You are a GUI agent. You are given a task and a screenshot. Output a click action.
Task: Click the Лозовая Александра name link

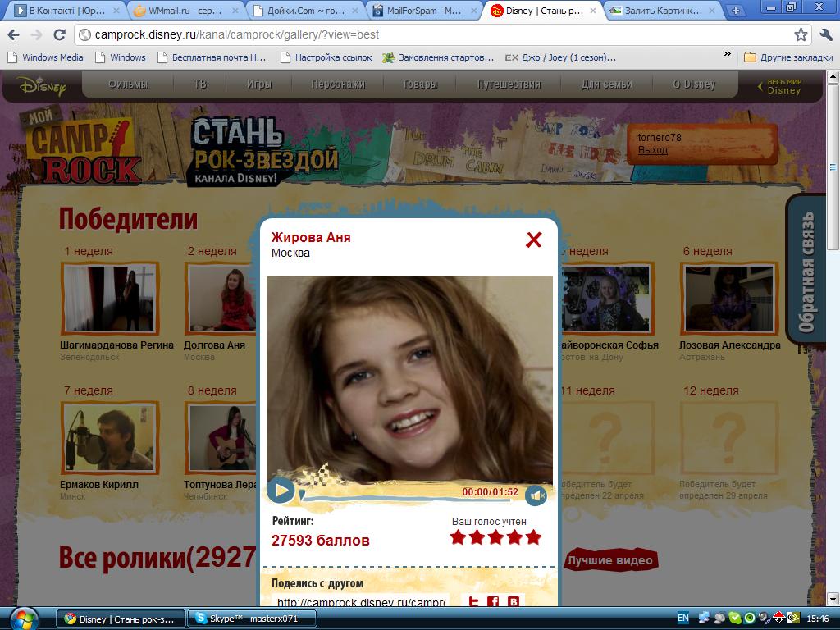(x=729, y=345)
